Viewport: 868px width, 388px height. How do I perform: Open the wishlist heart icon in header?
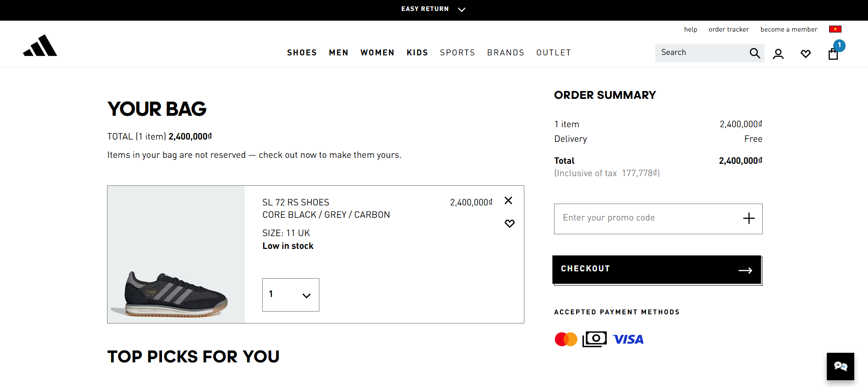(x=806, y=54)
